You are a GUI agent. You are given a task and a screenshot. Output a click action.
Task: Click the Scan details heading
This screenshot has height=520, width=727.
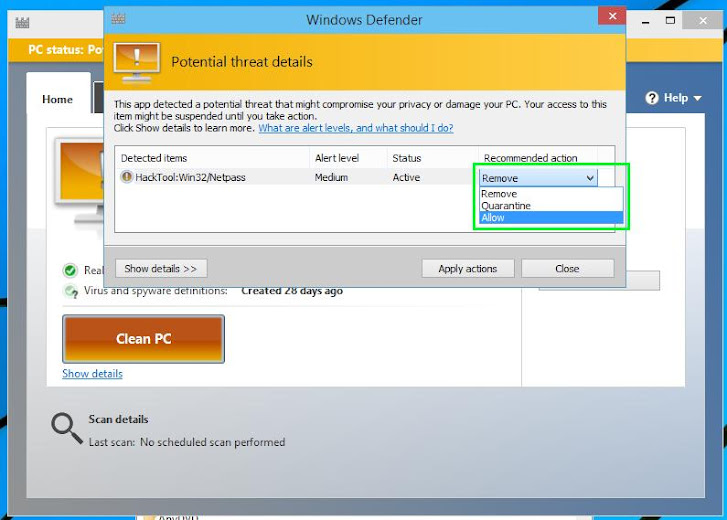click(x=118, y=419)
